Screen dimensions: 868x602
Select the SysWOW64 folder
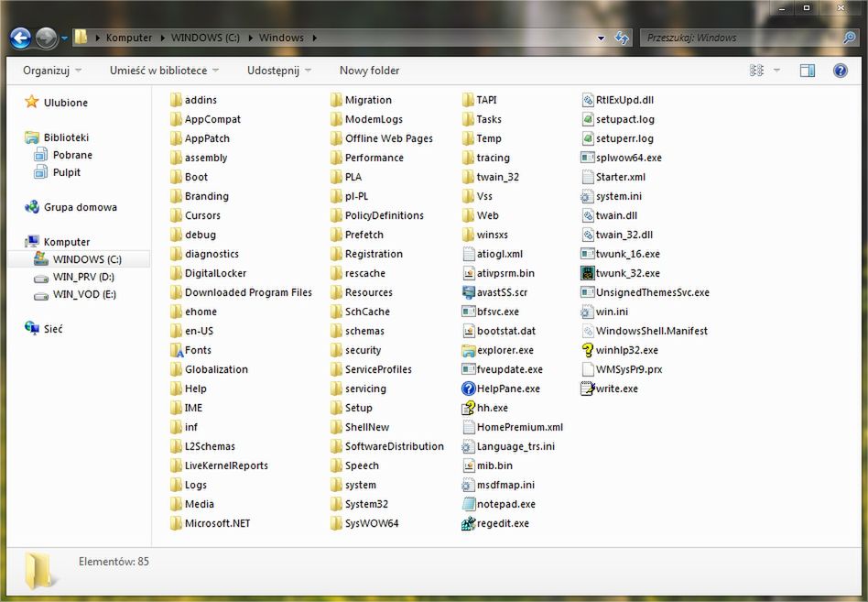(364, 523)
